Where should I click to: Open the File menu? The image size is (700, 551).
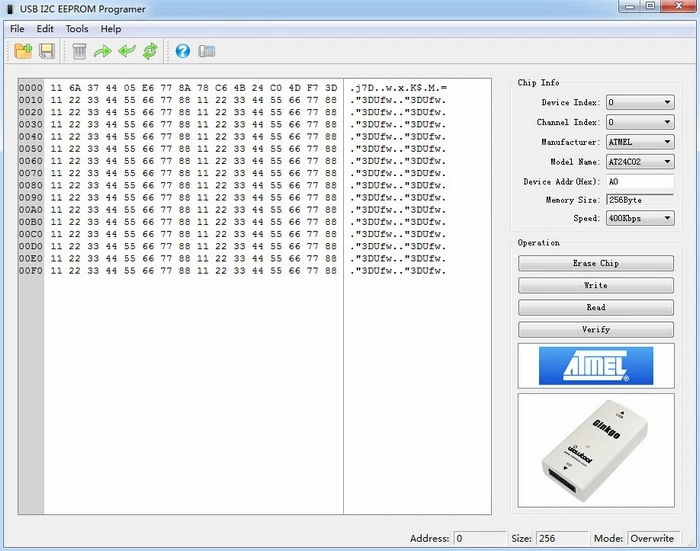(x=17, y=29)
